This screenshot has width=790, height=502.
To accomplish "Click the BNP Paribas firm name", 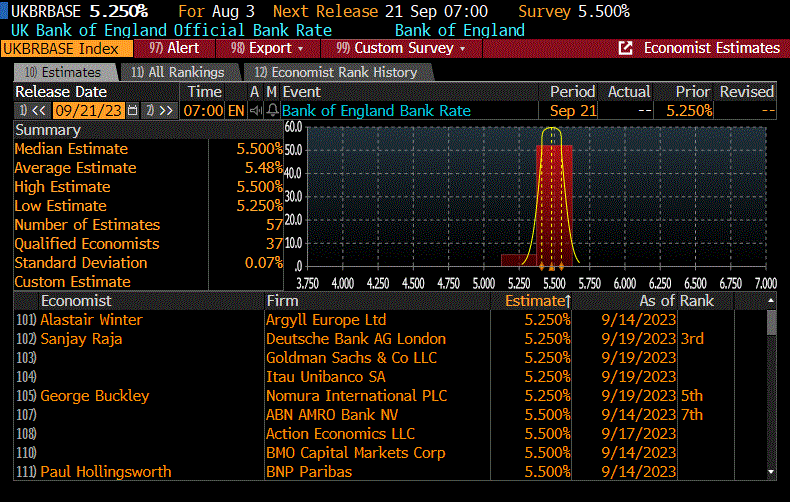I will pyautogui.click(x=309, y=472).
